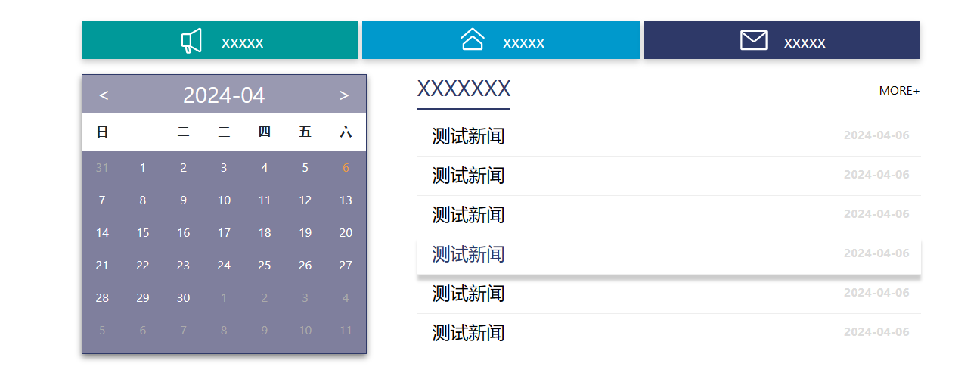This screenshot has height=376, width=980.
Task: Select date 13 on the calendar
Action: (346, 200)
